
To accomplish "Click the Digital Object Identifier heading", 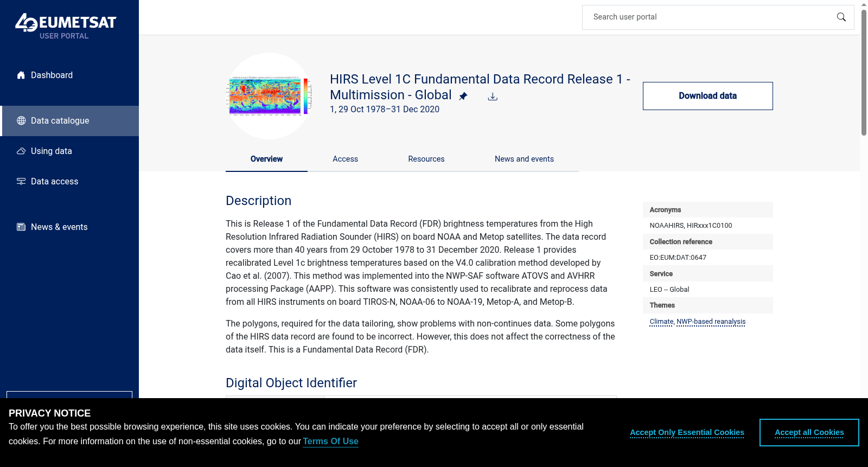I will tap(291, 383).
